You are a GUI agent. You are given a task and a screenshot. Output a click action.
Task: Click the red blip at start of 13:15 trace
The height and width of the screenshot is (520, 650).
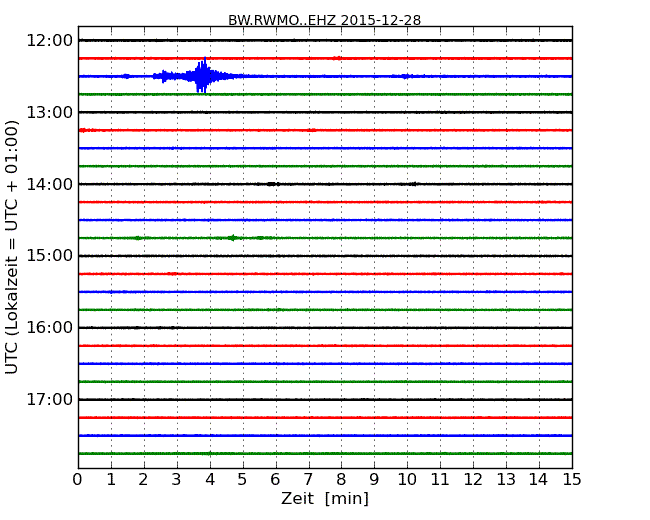click(x=86, y=130)
